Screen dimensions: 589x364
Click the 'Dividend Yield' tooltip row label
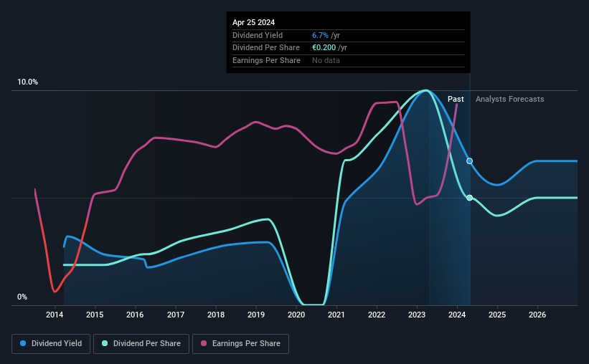pyautogui.click(x=258, y=35)
